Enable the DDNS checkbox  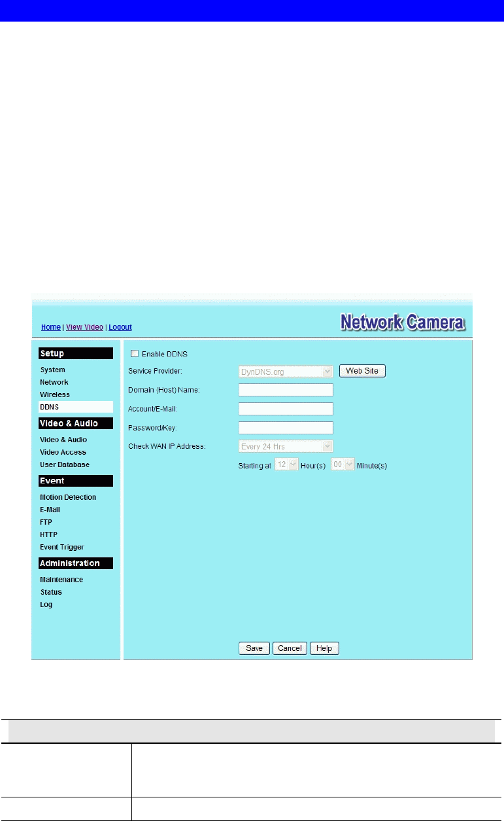click(135, 354)
